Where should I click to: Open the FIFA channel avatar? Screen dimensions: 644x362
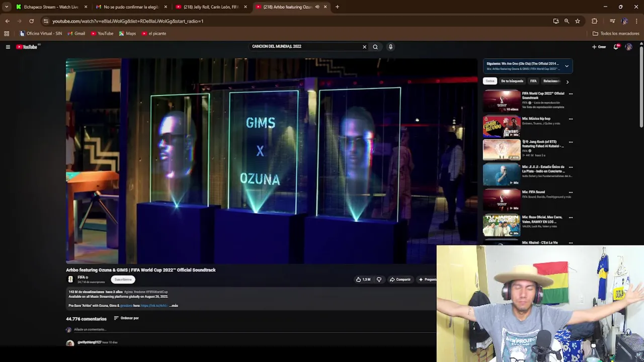tap(70, 279)
